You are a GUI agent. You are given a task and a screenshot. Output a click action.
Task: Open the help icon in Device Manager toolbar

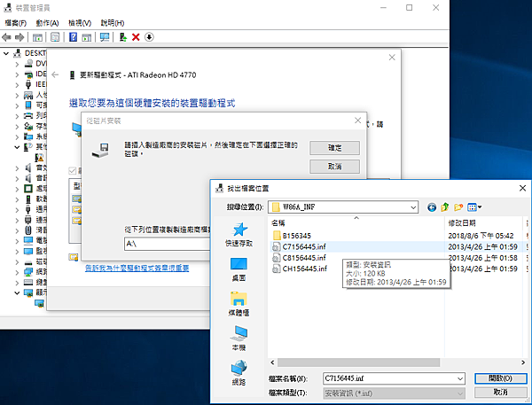pyautogui.click(x=73, y=37)
